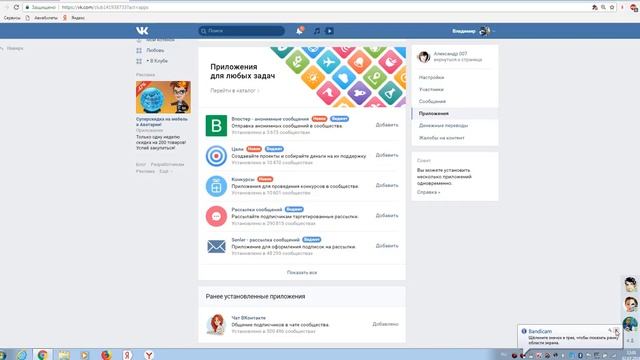This screenshot has height=360, width=640.
Task: Open the green B Блостер app icon
Action: [216, 125]
